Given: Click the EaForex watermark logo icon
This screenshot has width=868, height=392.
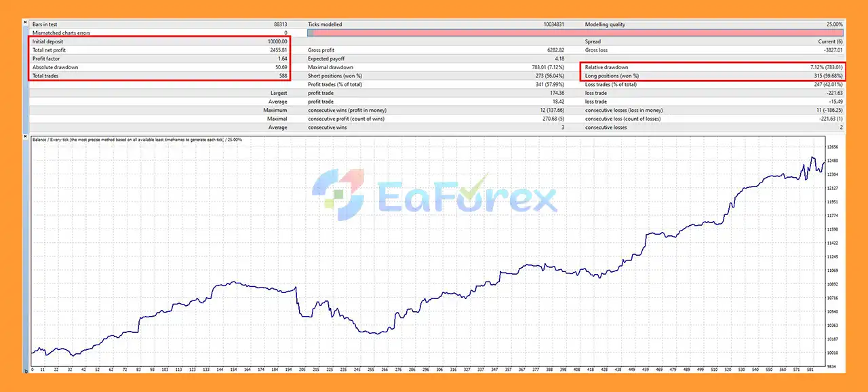Looking at the screenshot, I should (337, 191).
